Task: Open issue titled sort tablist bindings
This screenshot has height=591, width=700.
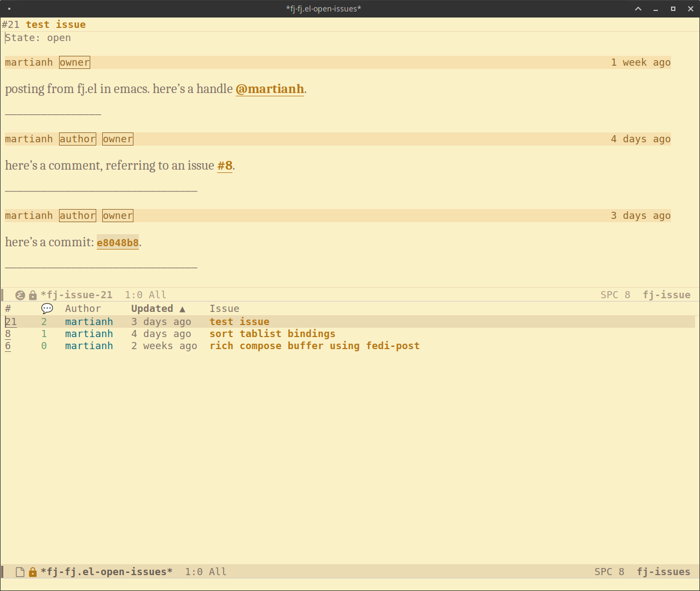Action: [272, 334]
